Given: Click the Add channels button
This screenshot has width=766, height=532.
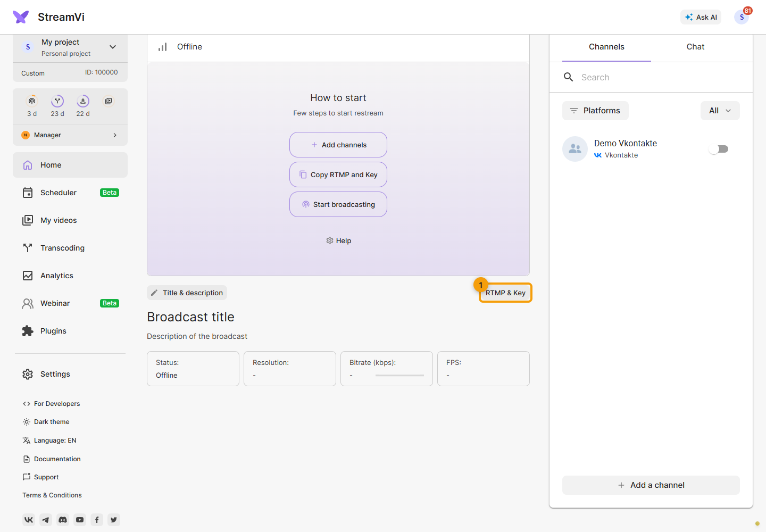Looking at the screenshot, I should [x=338, y=145].
